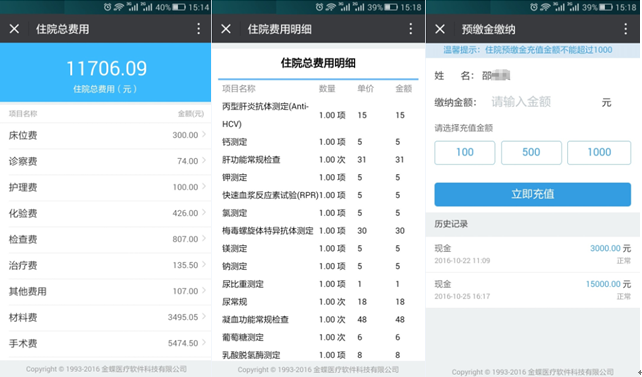Open the three-dot menu on 预缴金缴纳 page
642x377 pixels.
[x=626, y=29]
